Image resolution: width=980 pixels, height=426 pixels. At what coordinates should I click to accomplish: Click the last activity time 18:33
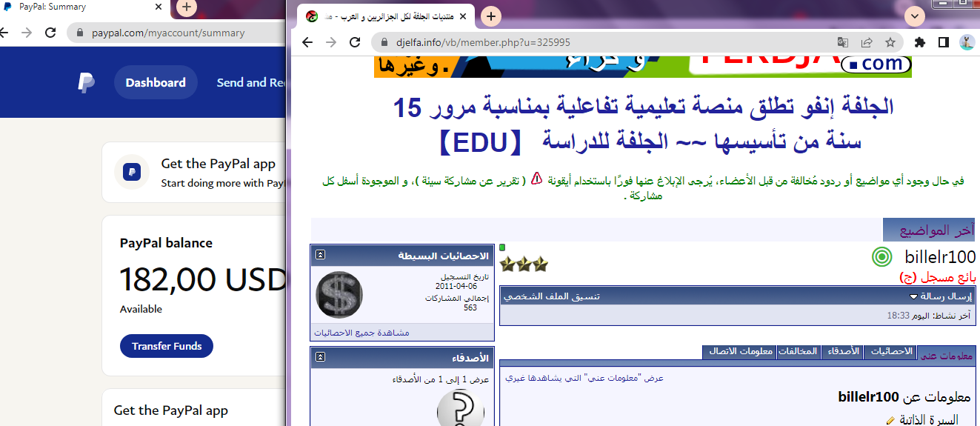[898, 316]
